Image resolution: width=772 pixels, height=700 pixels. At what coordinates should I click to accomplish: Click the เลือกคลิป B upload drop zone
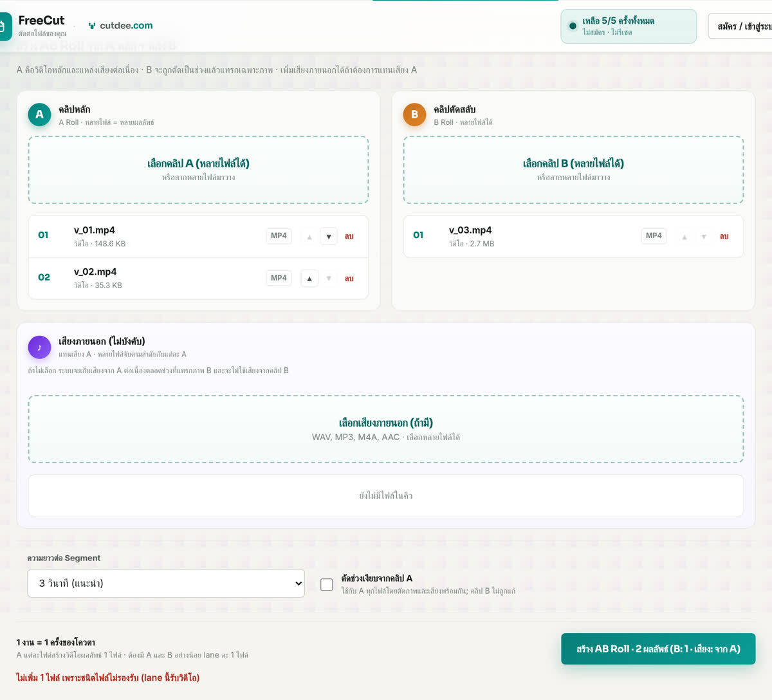[573, 170]
